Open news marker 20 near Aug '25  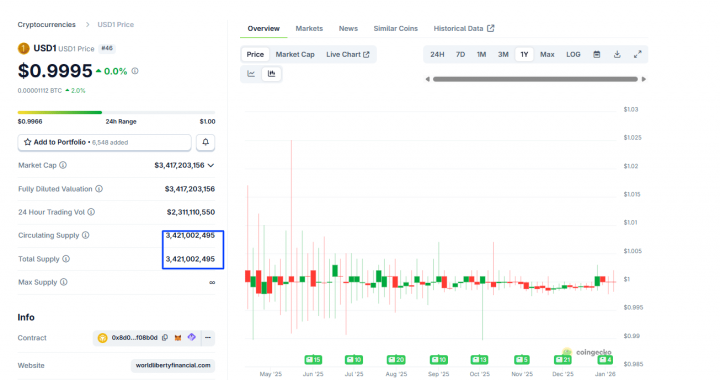(x=396, y=359)
